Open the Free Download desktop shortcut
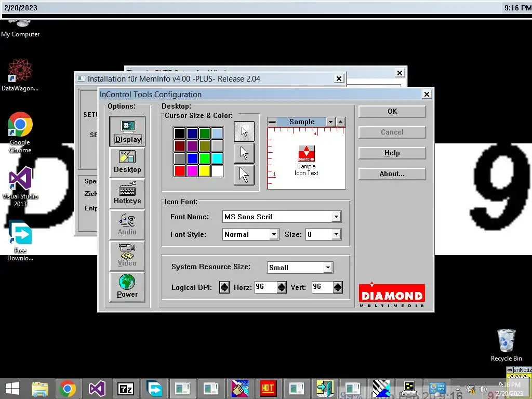Image resolution: width=532 pixels, height=399 pixels. coord(20,241)
